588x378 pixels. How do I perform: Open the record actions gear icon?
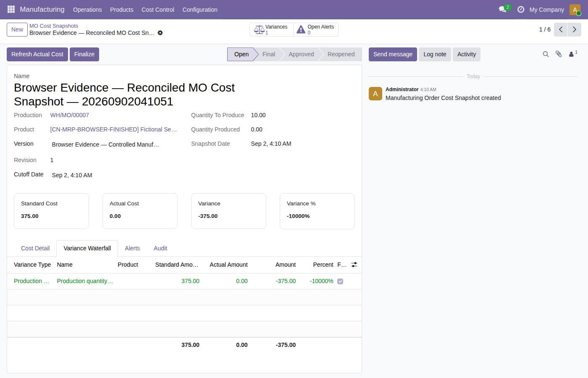tap(160, 33)
